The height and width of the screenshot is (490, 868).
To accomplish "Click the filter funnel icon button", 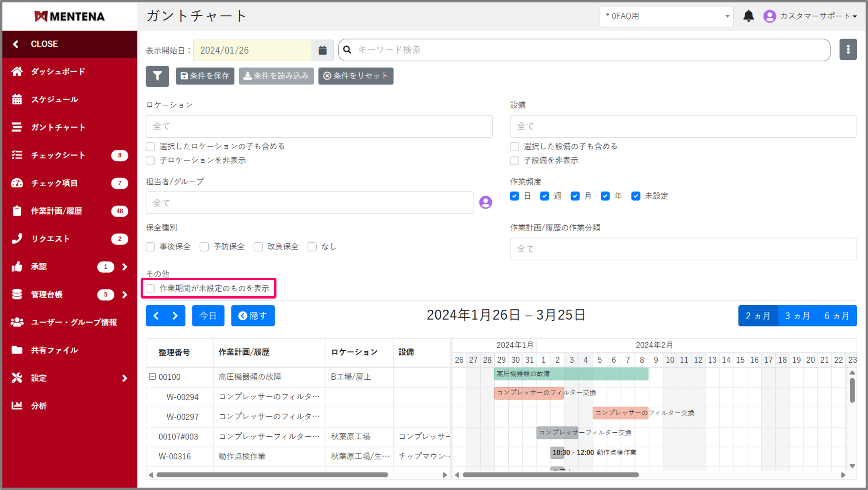I will point(157,76).
